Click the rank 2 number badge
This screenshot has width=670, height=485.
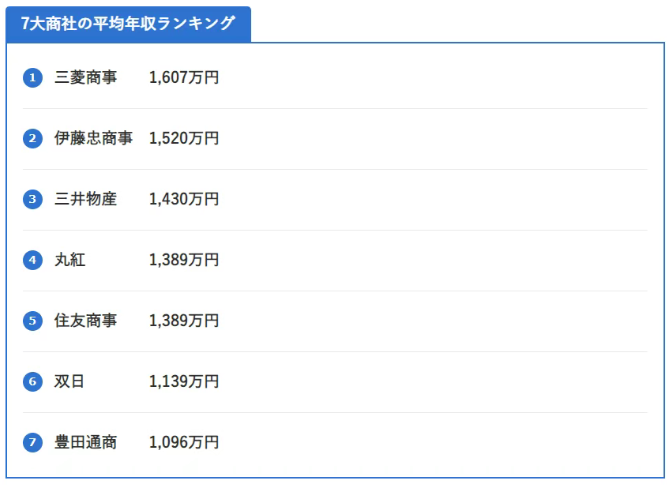33,139
